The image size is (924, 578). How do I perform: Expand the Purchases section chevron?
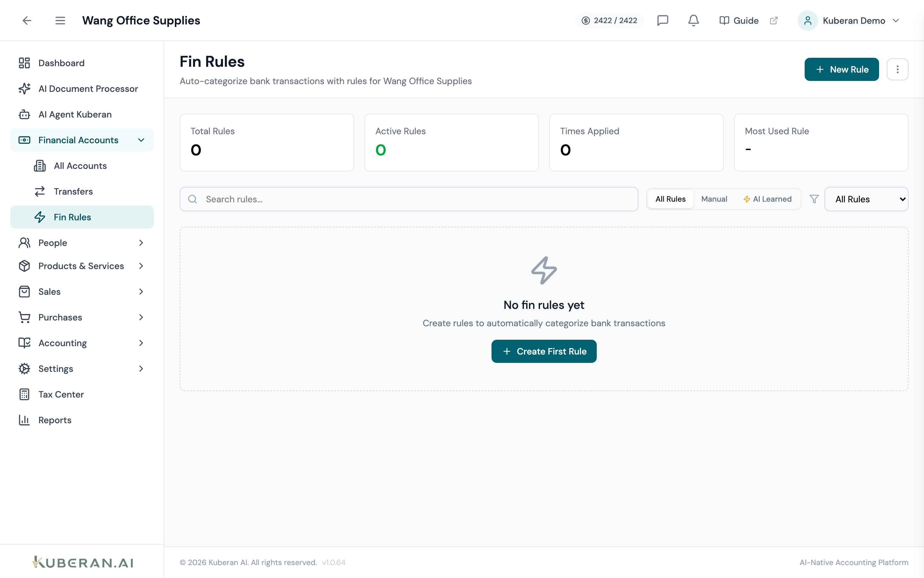(x=141, y=317)
